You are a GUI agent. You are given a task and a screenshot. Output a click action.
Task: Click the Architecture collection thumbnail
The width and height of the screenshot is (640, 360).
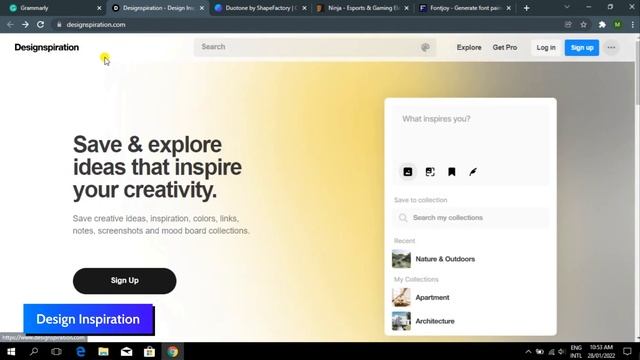401,321
